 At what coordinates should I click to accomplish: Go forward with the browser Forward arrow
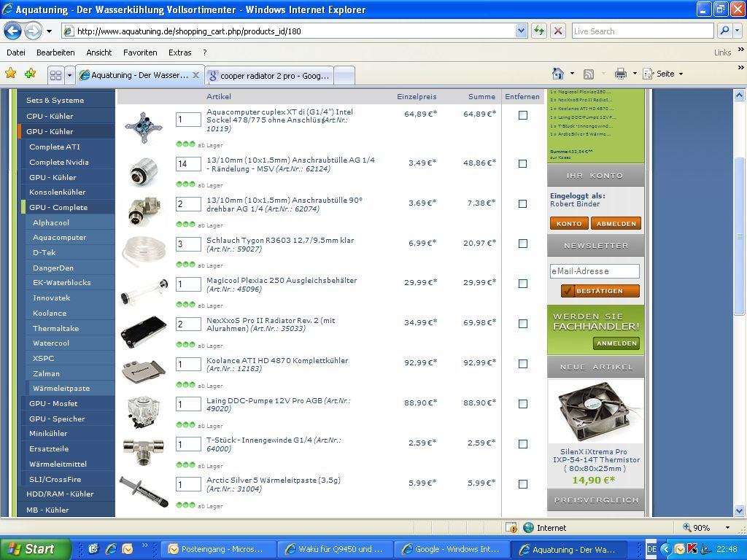coord(33,31)
